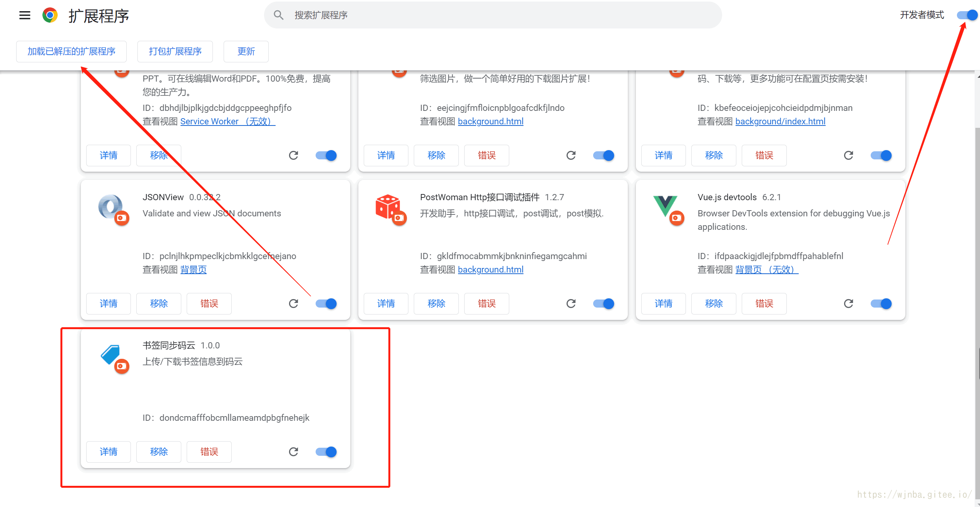Screen dimensions: 980x507
Task: Reload the PostWoman extension
Action: tap(571, 304)
